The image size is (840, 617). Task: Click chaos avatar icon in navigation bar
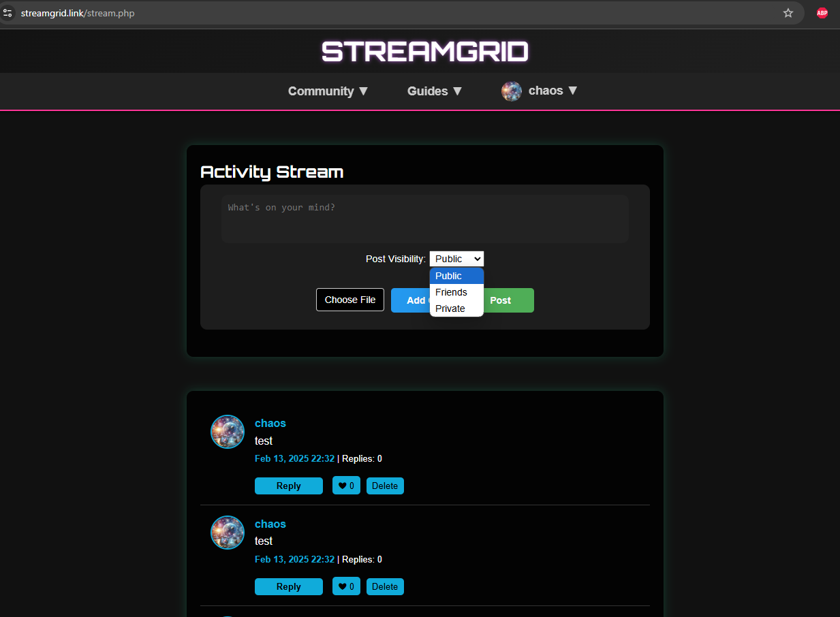click(512, 91)
